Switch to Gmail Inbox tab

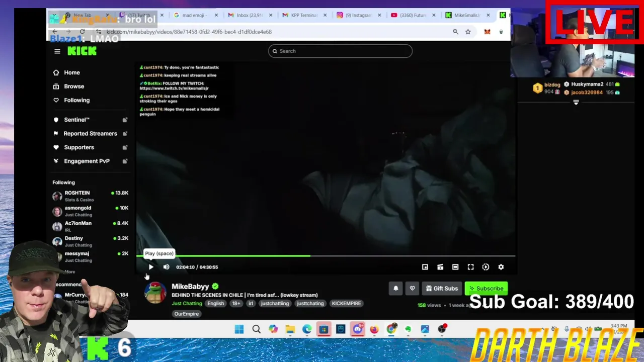click(250, 15)
